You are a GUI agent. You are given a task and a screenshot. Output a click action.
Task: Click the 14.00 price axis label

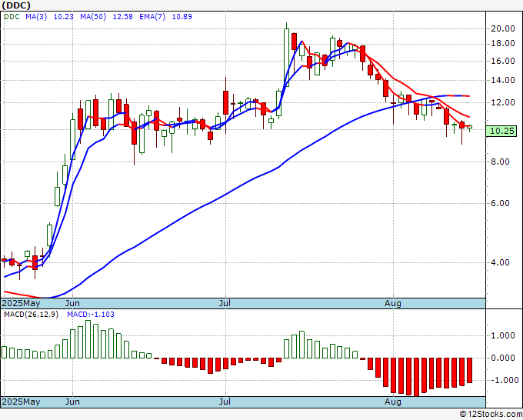click(x=503, y=80)
